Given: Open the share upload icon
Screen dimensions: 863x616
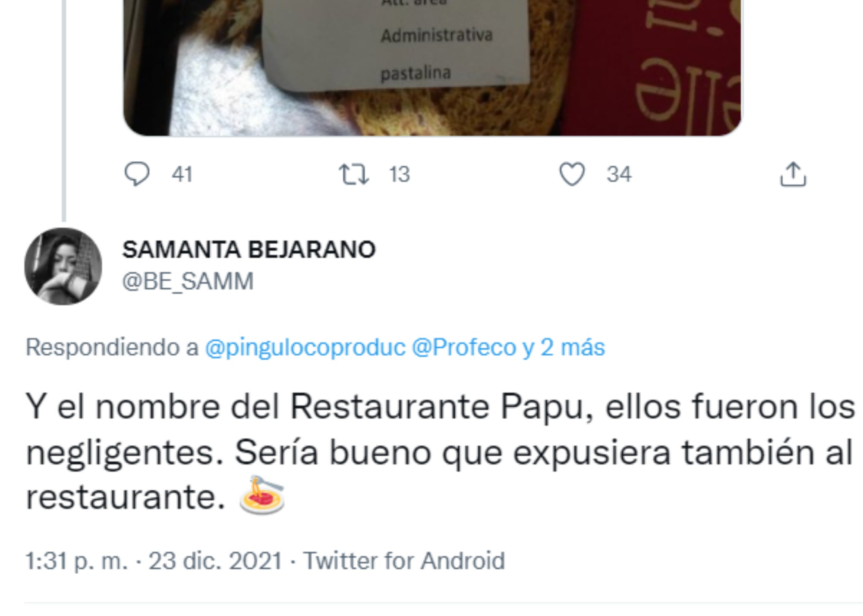Looking at the screenshot, I should point(793,175).
